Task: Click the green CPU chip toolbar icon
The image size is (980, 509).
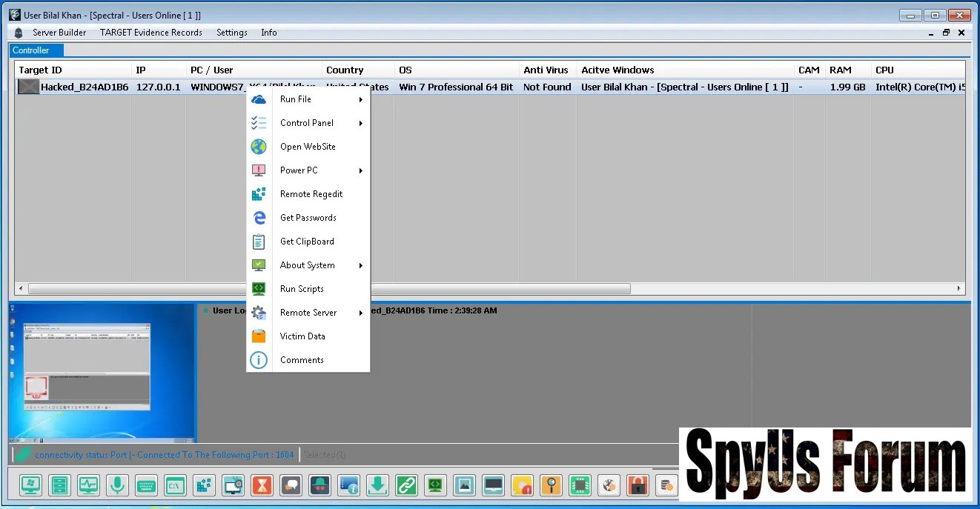Action: [580, 485]
